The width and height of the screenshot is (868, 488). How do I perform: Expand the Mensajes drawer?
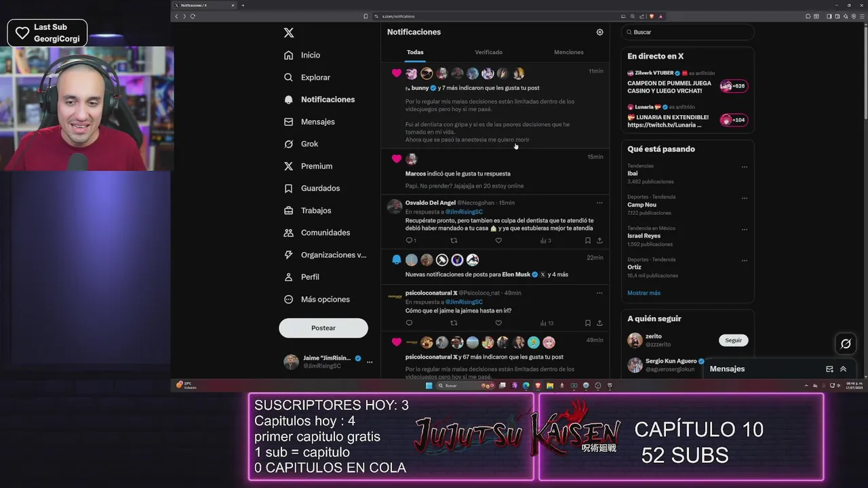pos(844,369)
